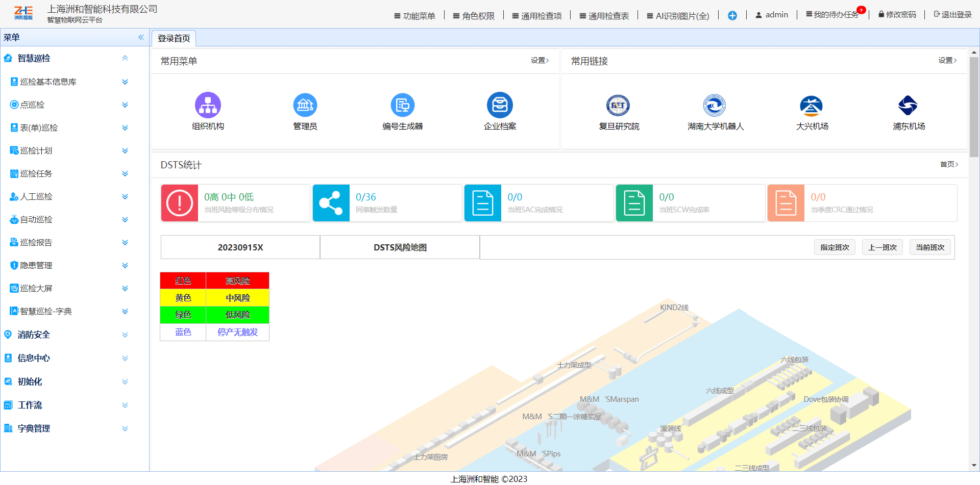This screenshot has height=485, width=980.
Task: Open the 功能菜单 top menu
Action: pos(414,16)
